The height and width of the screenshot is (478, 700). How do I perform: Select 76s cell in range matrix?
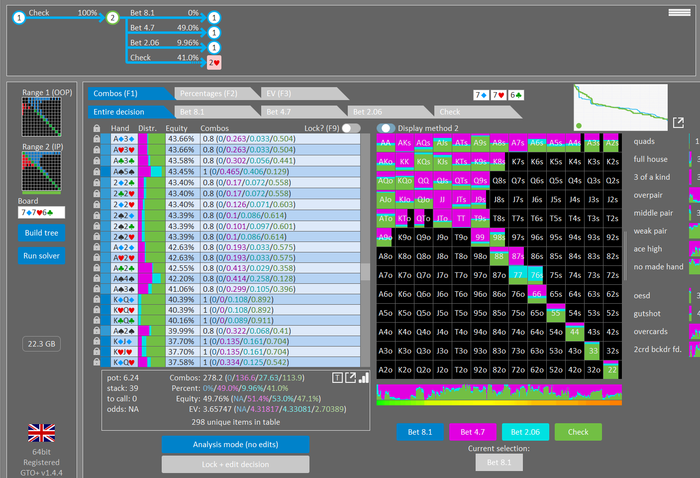click(x=537, y=275)
